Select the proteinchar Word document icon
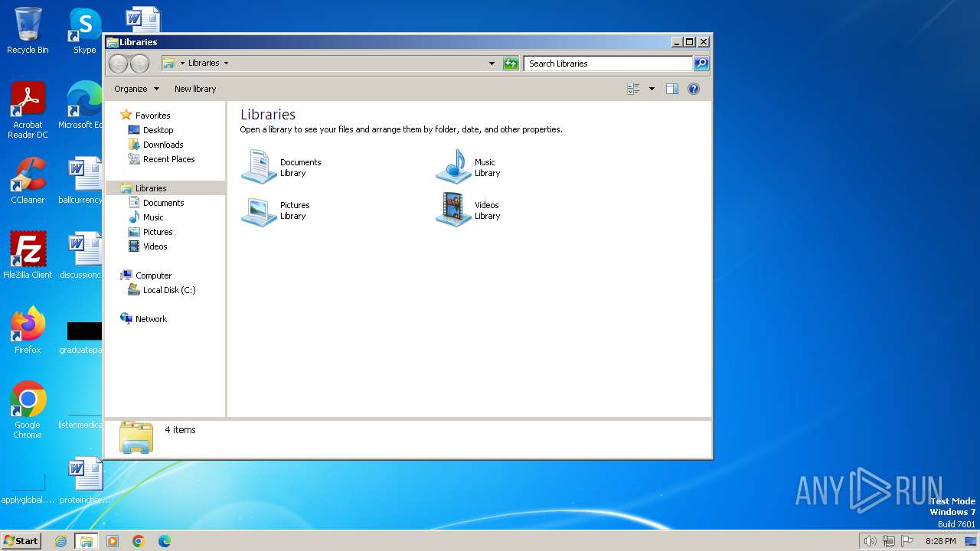The height and width of the screenshot is (551, 980). tap(85, 480)
